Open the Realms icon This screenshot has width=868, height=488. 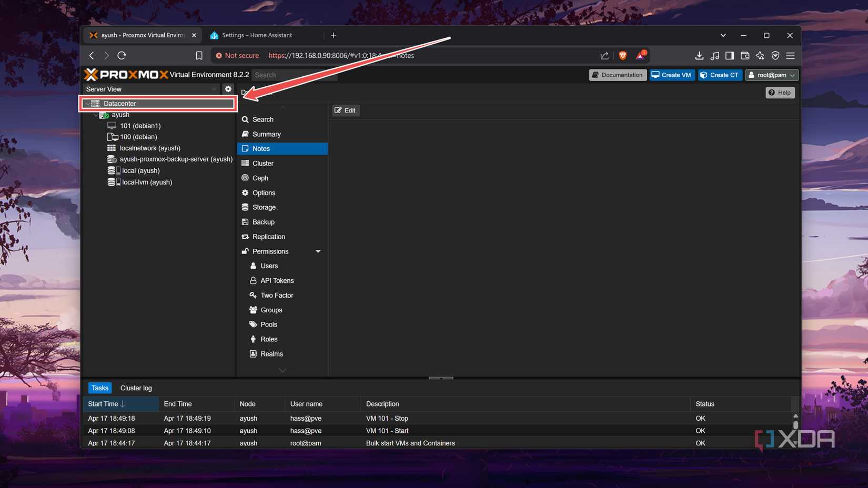[x=254, y=354]
